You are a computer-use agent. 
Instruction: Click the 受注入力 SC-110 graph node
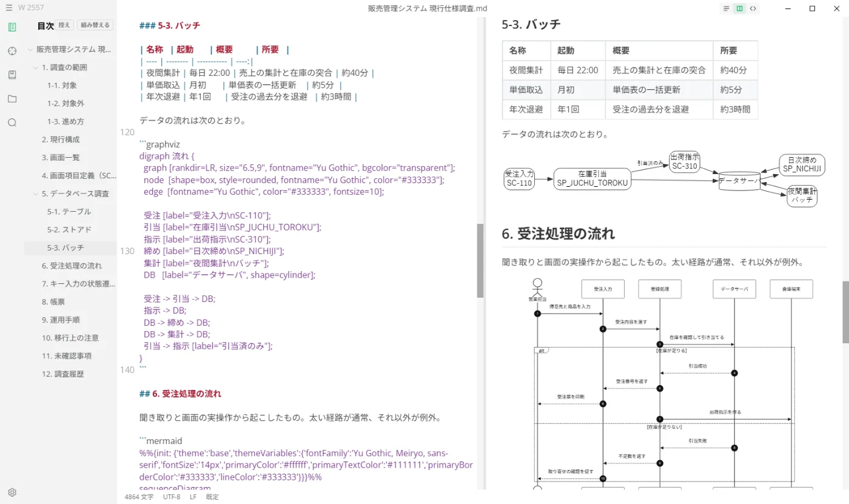click(x=519, y=178)
